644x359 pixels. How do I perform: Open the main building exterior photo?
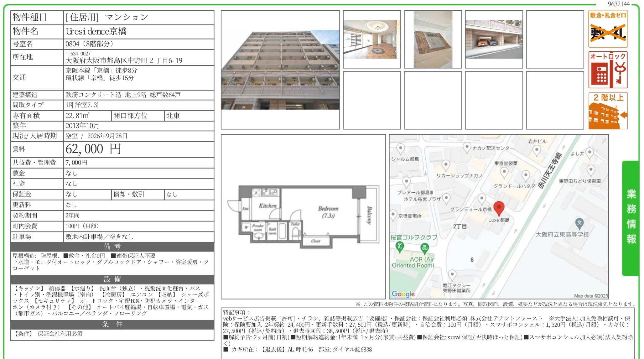tap(280, 70)
